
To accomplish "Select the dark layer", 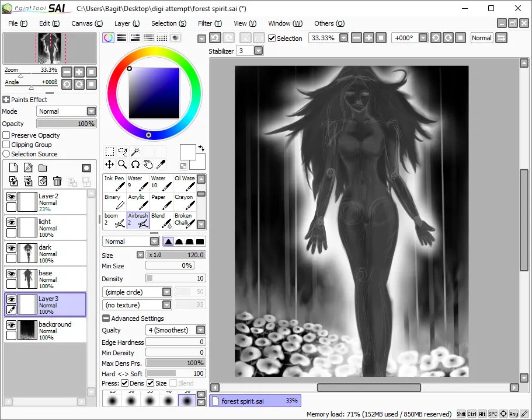I will coord(45,253).
